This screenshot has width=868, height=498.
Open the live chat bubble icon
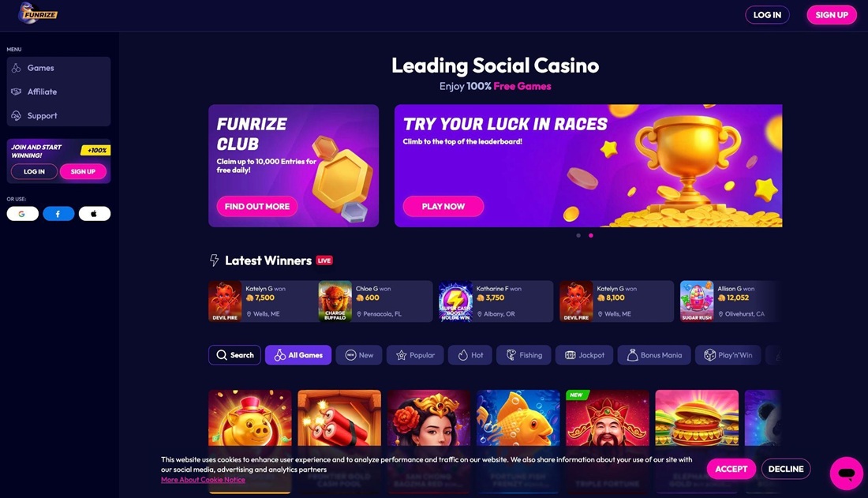pos(846,473)
